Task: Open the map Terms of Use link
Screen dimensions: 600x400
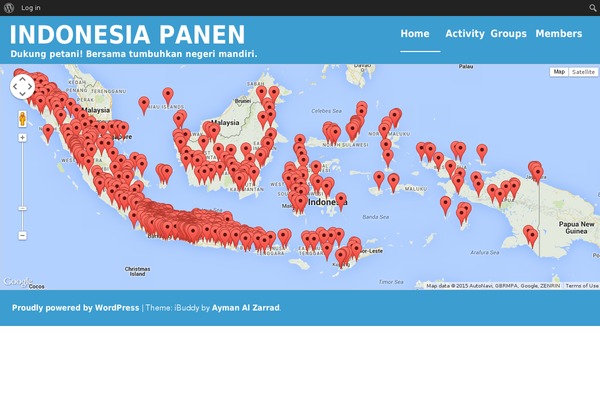Action: [x=582, y=286]
